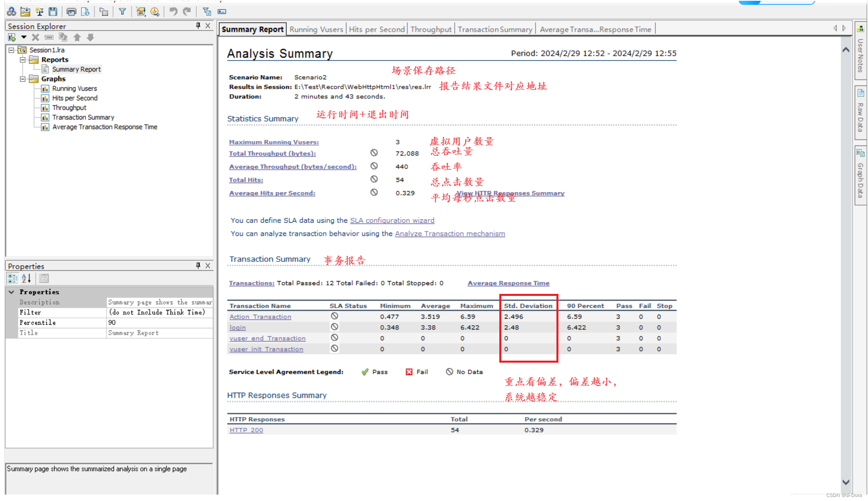Click the clock time-range toolbar icon
868x501 pixels.
click(x=155, y=12)
